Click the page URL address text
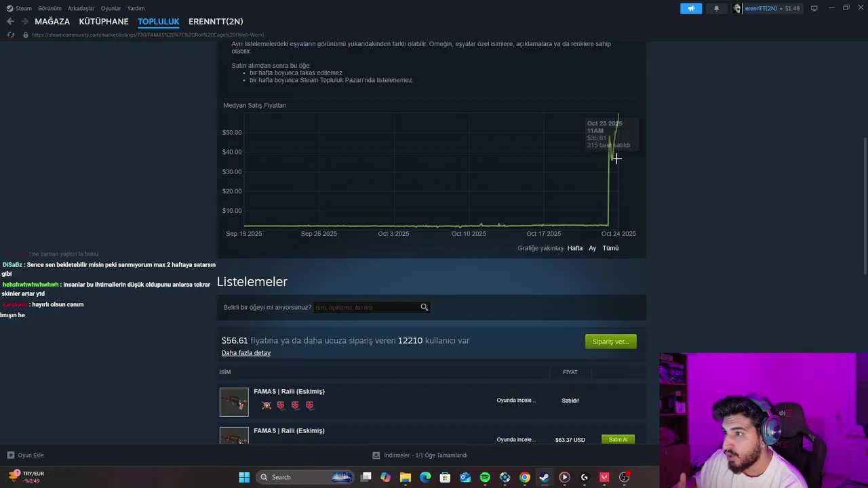Viewport: 868px width, 488px height. pyautogui.click(x=148, y=35)
